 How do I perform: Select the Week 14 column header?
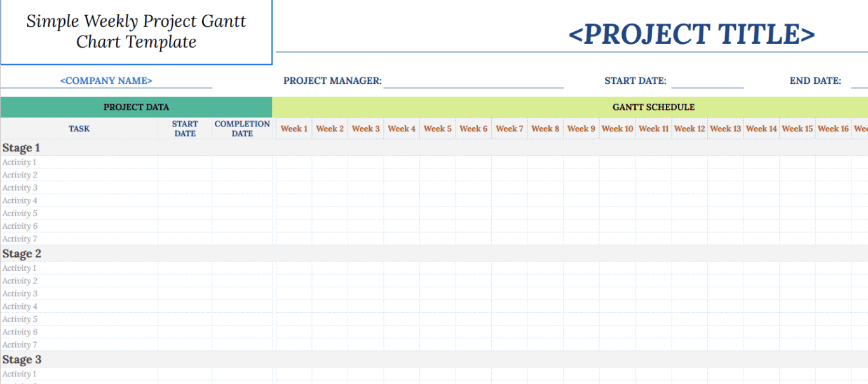point(761,128)
